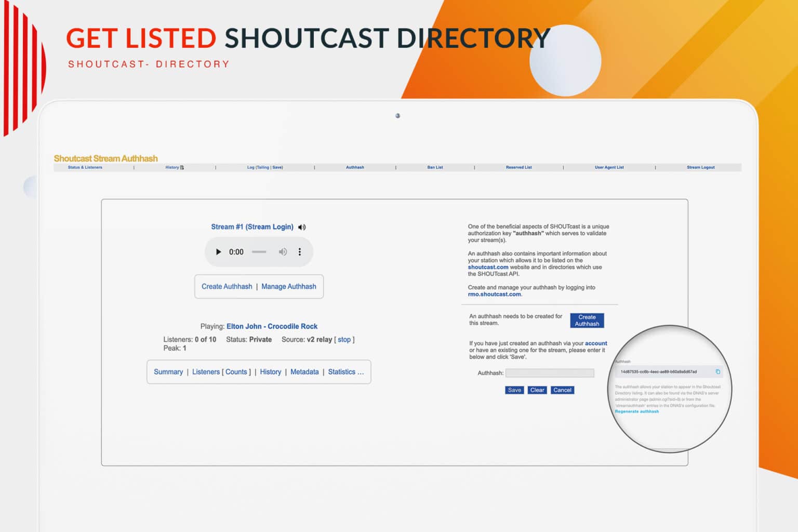Viewport: 798px width, 532px height.
Task: Click the Regenerate authhash link
Action: [636, 411]
